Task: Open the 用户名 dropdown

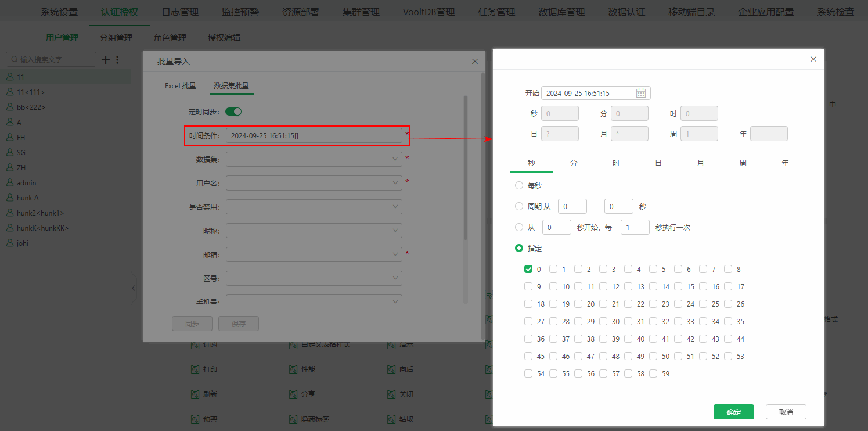Action: [314, 183]
